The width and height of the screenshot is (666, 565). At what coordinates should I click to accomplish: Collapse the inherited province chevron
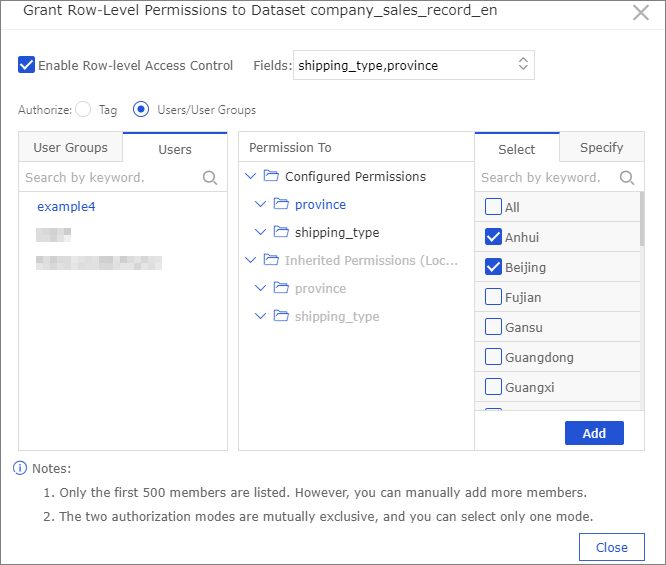coord(260,288)
